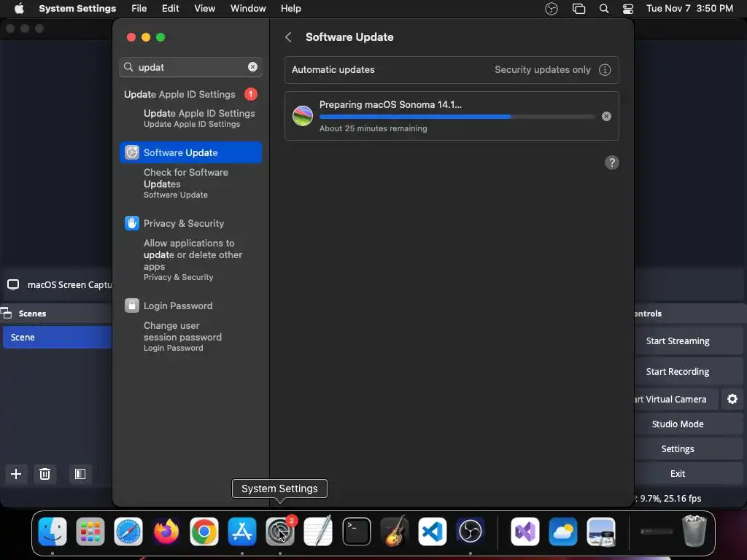The height and width of the screenshot is (560, 747).
Task: Open OBS scene filters button
Action: point(80,474)
